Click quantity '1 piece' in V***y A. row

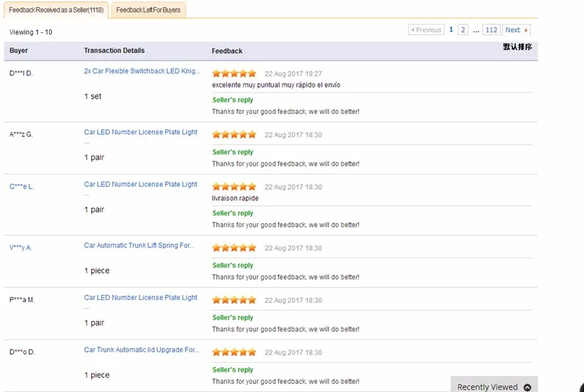point(97,271)
